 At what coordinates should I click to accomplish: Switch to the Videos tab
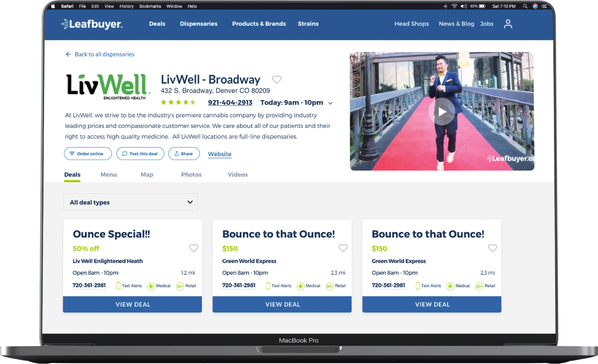coord(238,175)
